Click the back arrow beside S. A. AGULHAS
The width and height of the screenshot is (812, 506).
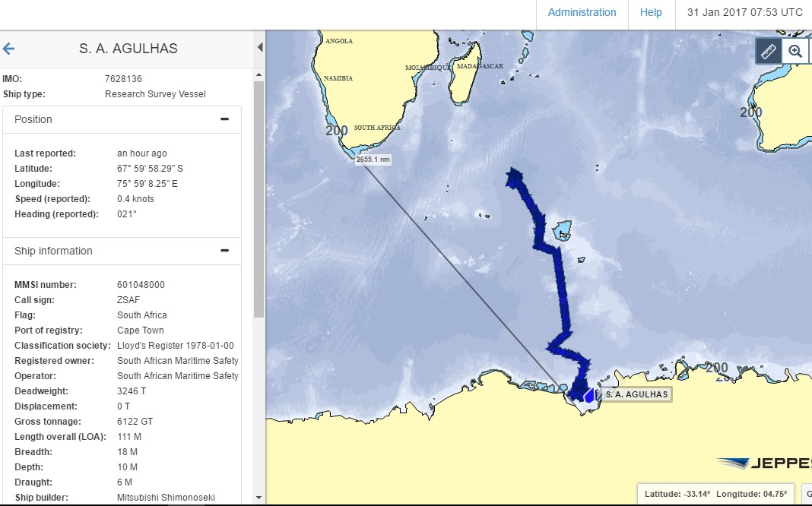[8, 48]
